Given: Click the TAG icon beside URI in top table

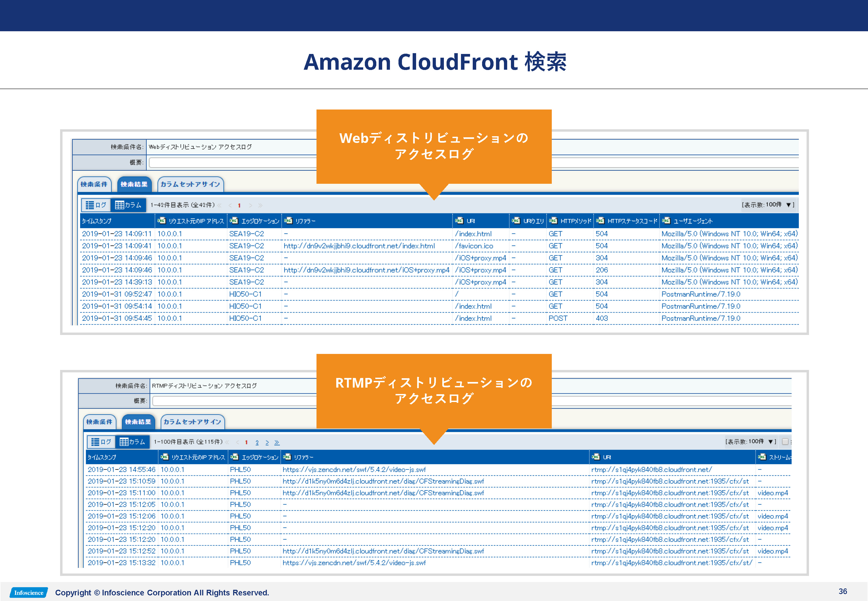Looking at the screenshot, I should click(x=459, y=221).
